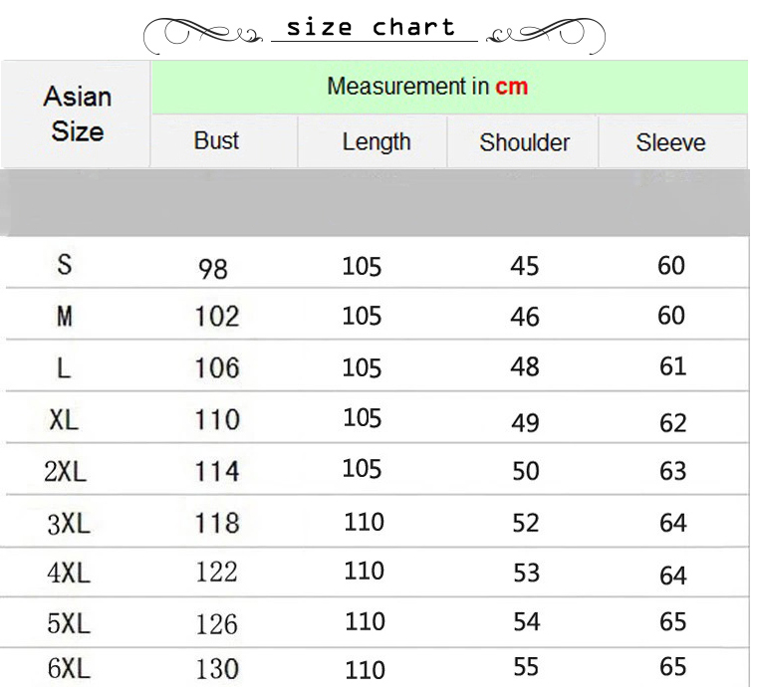Image resolution: width=758 pixels, height=700 pixels.
Task: Select the 'Length' column header
Action: 376,141
